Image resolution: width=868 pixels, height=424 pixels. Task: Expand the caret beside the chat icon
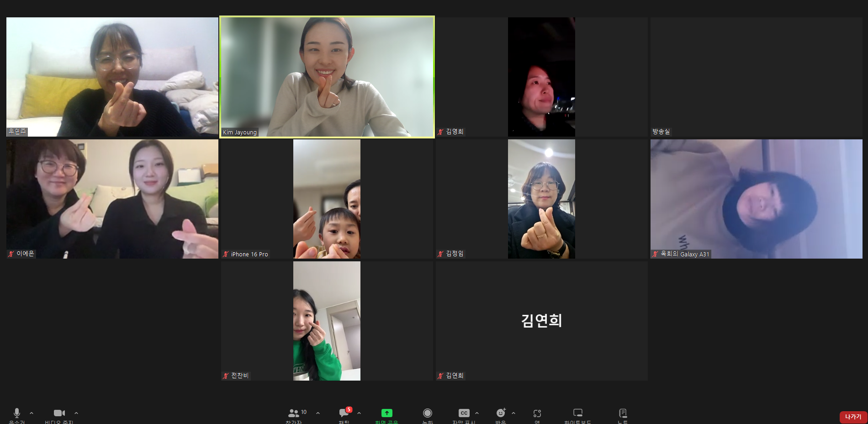coord(359,413)
